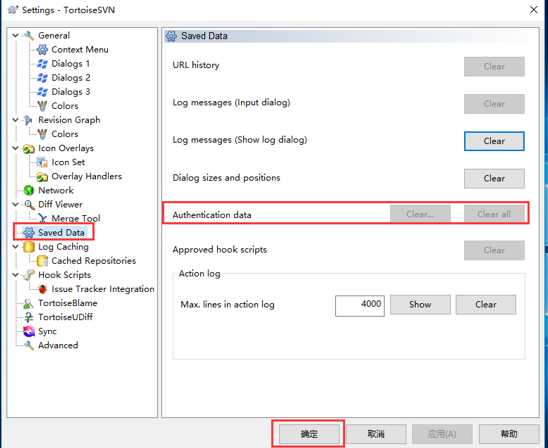Collapse the Revision Graph tree node
Screen dimensions: 548x448
pos(15,120)
